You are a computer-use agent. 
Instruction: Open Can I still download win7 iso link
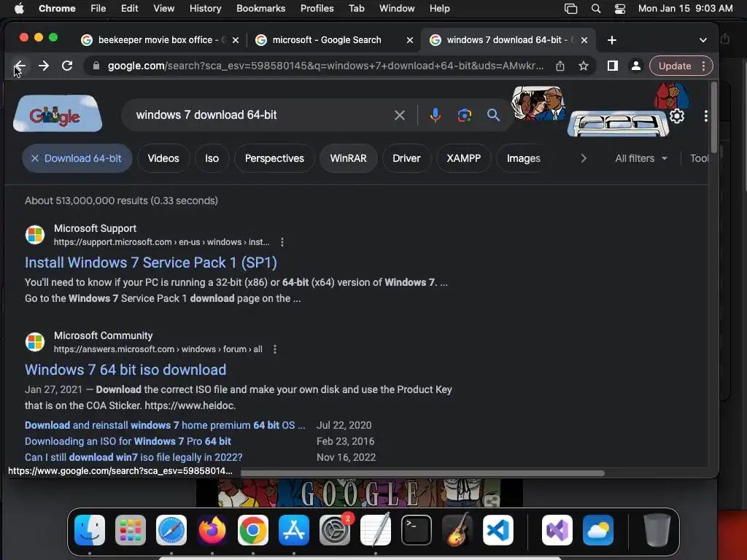(x=133, y=457)
